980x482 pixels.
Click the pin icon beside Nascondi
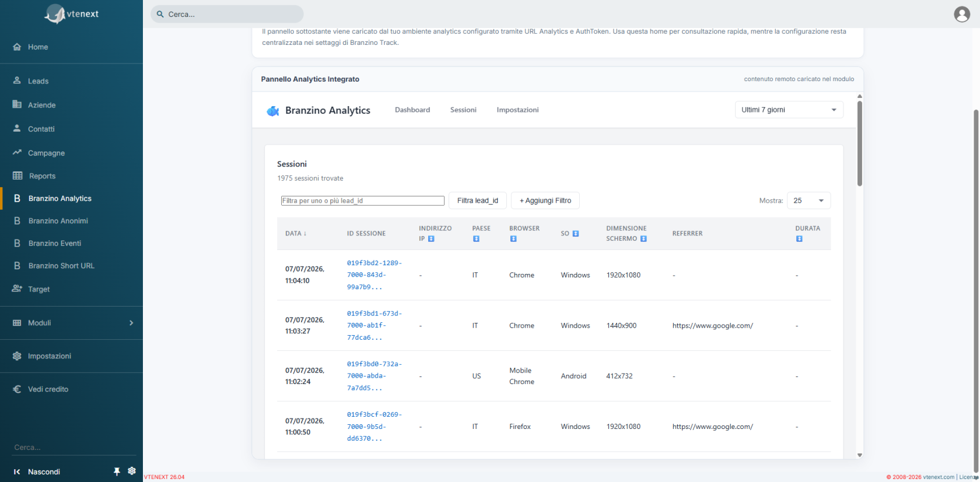click(117, 471)
